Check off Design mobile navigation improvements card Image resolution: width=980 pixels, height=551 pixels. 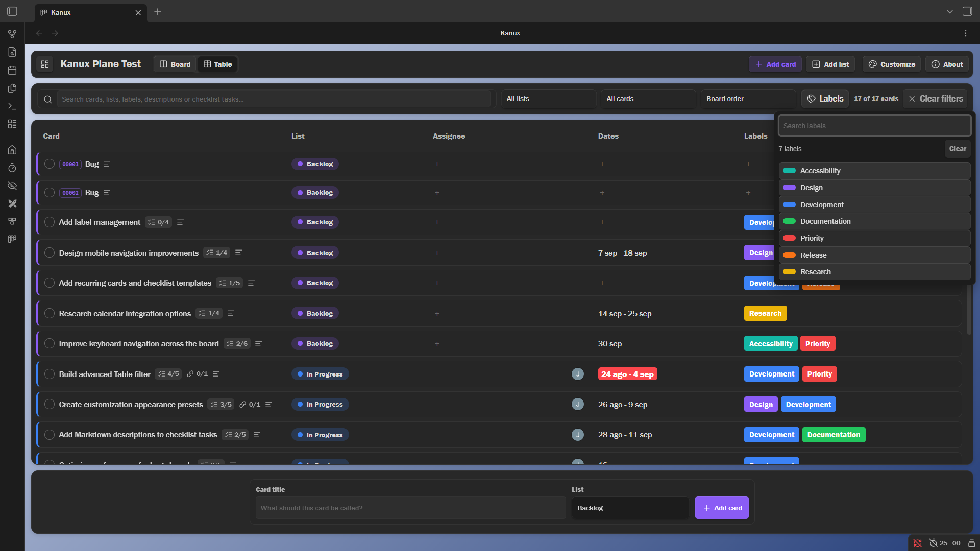click(x=50, y=253)
